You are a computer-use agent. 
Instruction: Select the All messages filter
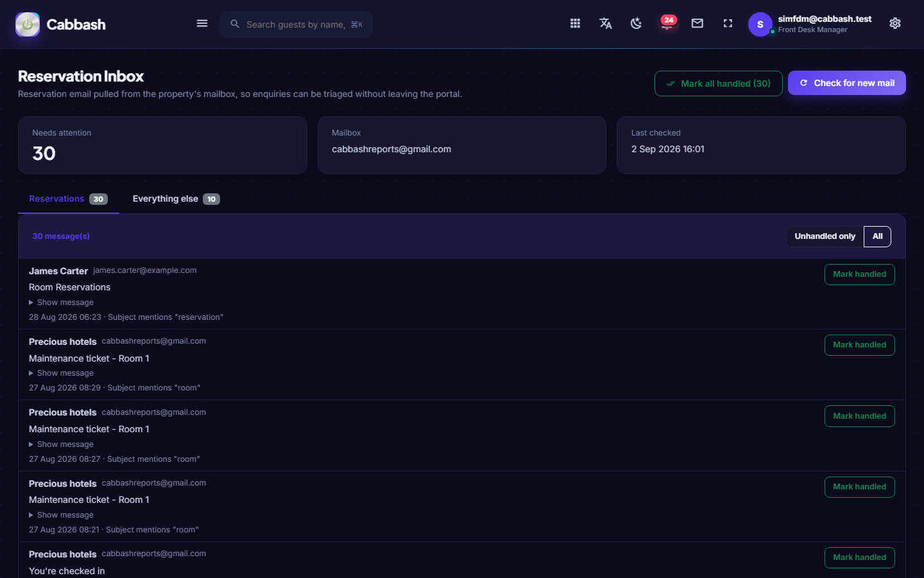click(x=878, y=236)
